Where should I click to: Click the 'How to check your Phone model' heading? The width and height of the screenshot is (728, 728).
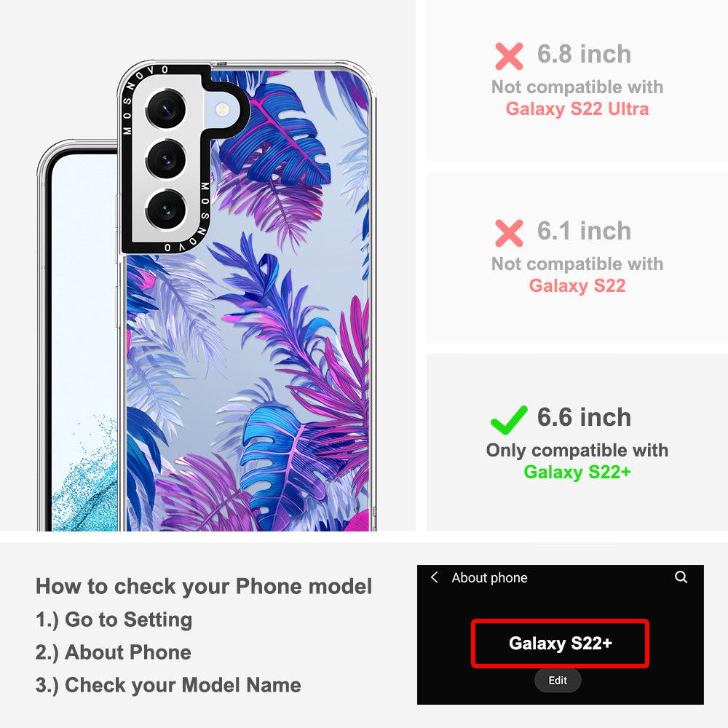(204, 586)
